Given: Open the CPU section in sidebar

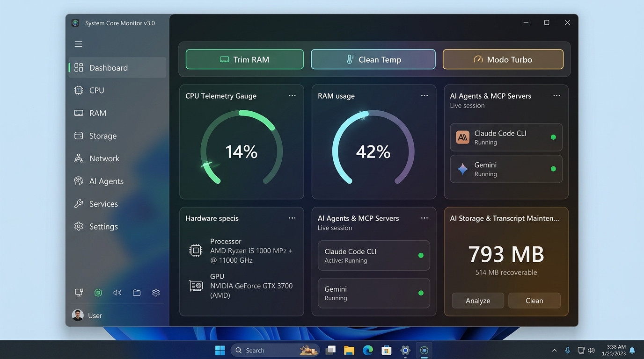Looking at the screenshot, I should (117, 90).
